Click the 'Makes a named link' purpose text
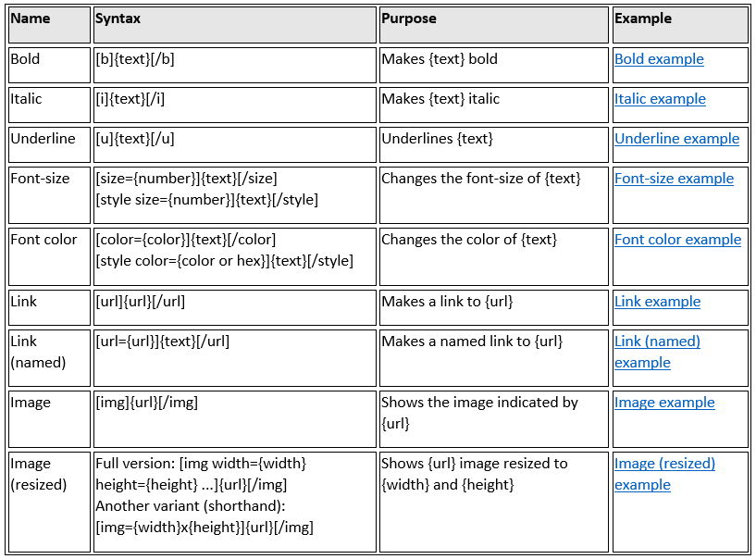The height and width of the screenshot is (559, 756). coord(472,342)
